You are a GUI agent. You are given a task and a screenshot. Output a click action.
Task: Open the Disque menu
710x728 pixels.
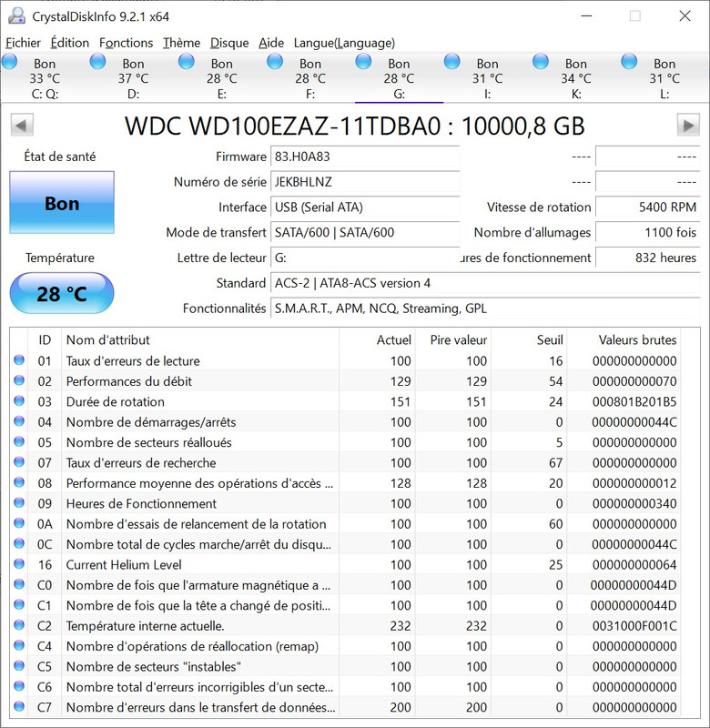click(229, 43)
